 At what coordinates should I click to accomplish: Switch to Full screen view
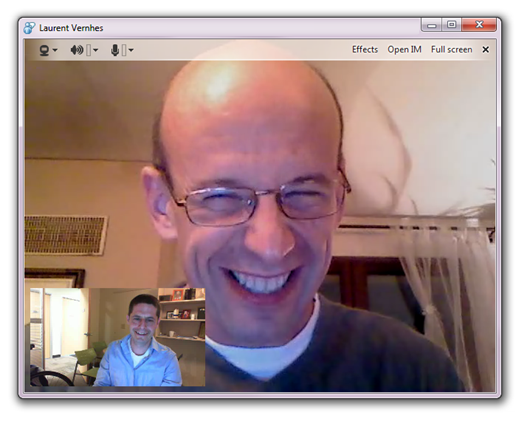point(452,50)
